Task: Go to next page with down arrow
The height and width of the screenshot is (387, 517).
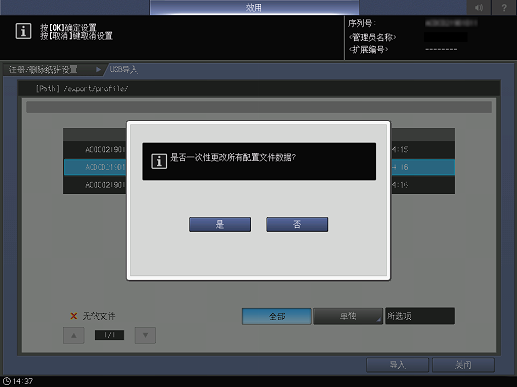Action: coord(145,335)
